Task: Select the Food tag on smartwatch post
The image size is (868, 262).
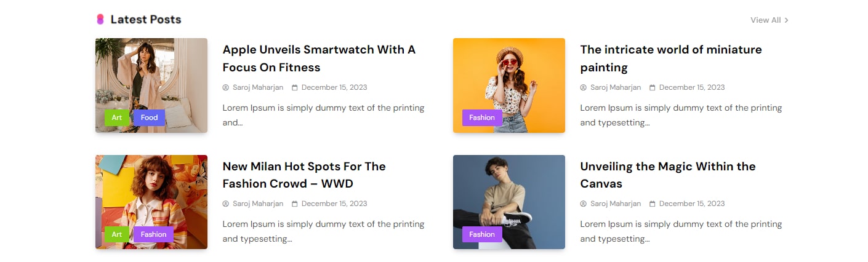Action: pos(149,117)
